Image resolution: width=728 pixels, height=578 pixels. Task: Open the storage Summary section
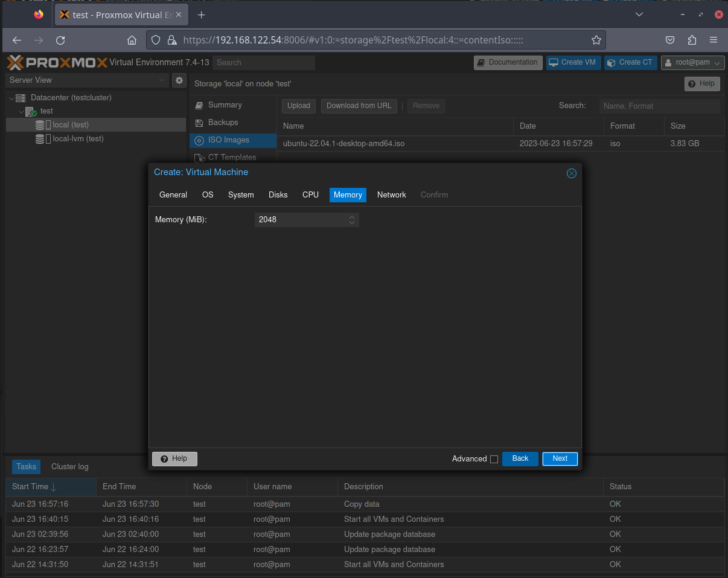(233, 105)
